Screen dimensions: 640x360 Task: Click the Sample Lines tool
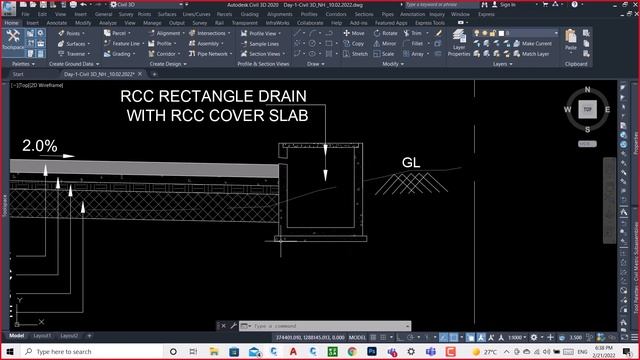(260, 44)
